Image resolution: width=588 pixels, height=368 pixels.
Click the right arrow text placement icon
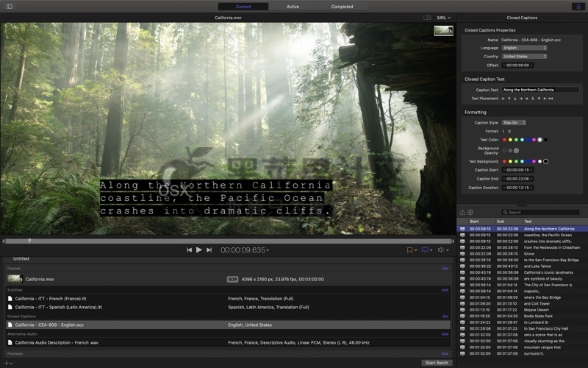click(521, 99)
